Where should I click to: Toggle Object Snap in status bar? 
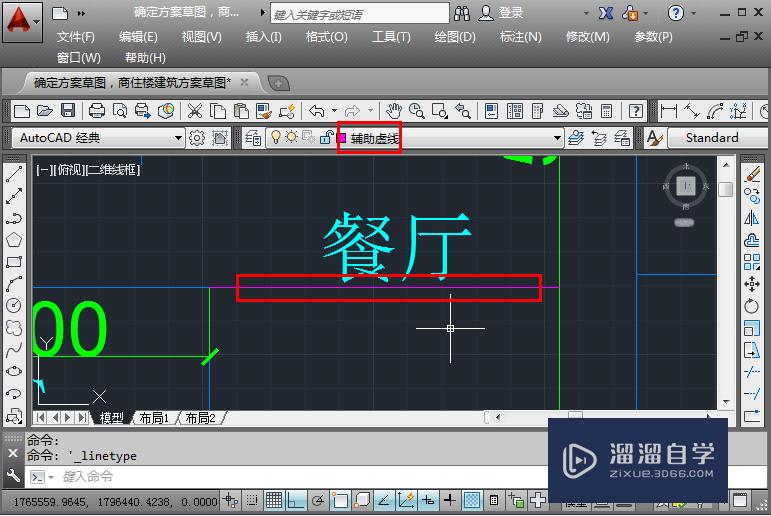(340, 500)
